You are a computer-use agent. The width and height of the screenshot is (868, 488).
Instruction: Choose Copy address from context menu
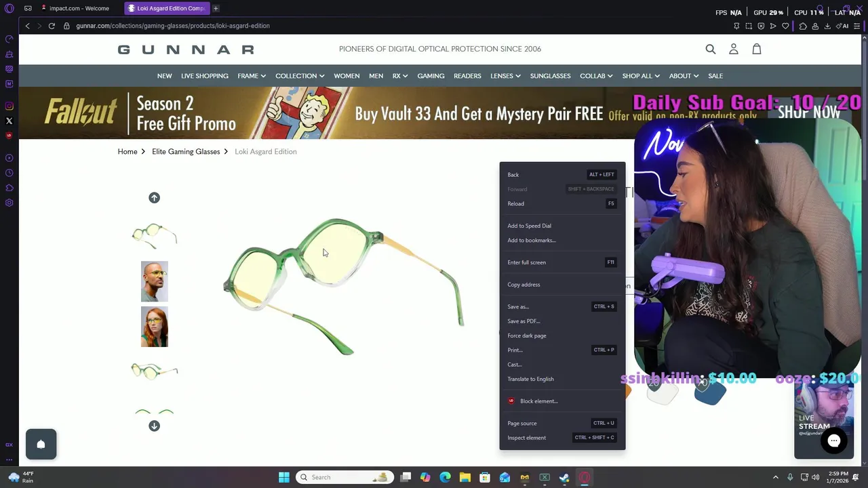[x=562, y=285]
